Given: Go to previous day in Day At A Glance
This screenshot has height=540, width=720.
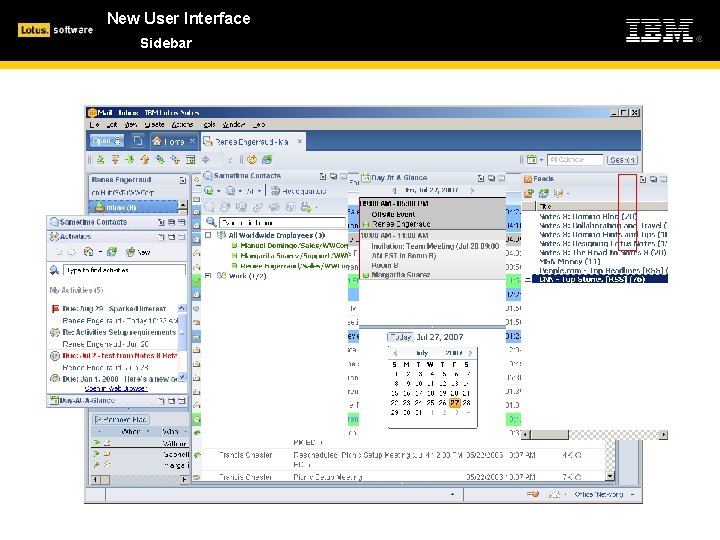Looking at the screenshot, I should pos(394,190).
